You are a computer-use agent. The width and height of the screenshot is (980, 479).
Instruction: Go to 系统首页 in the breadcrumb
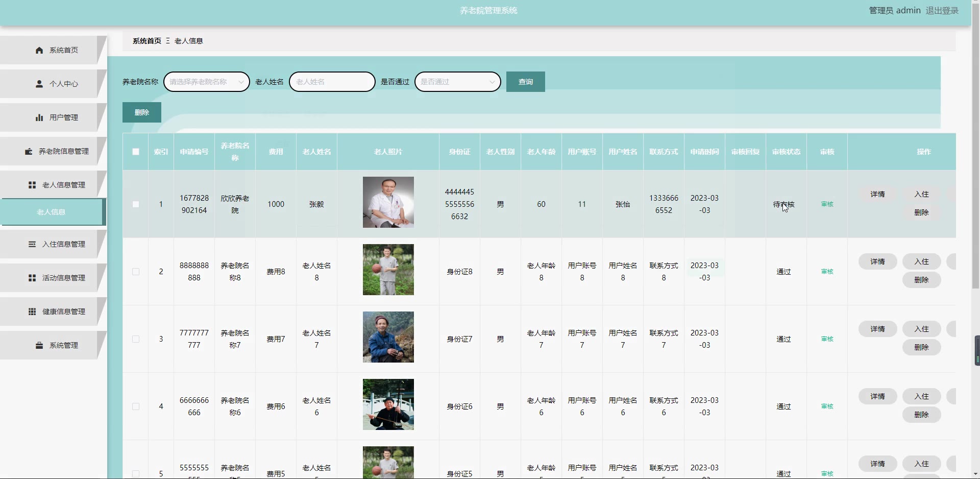pyautogui.click(x=146, y=41)
